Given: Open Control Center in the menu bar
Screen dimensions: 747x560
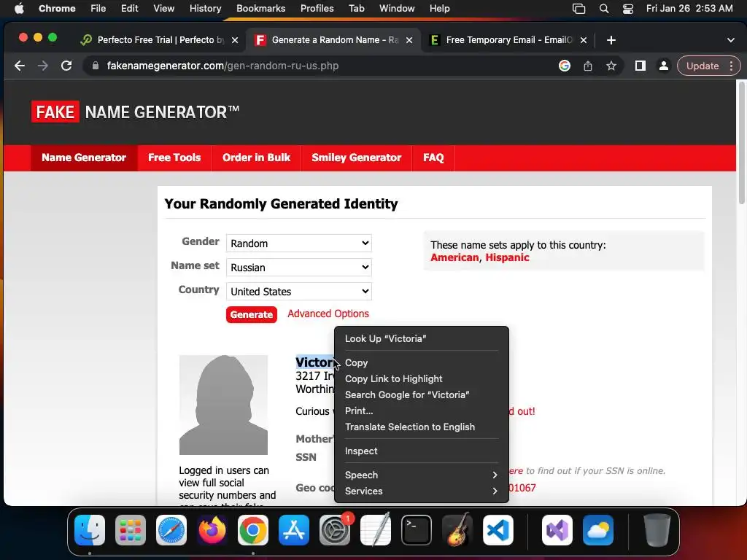Looking at the screenshot, I should (x=628, y=9).
